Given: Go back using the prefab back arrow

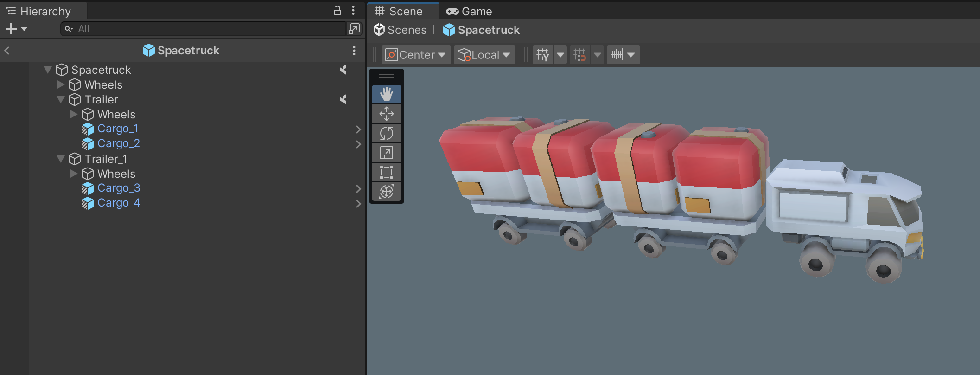Looking at the screenshot, I should pyautogui.click(x=7, y=51).
